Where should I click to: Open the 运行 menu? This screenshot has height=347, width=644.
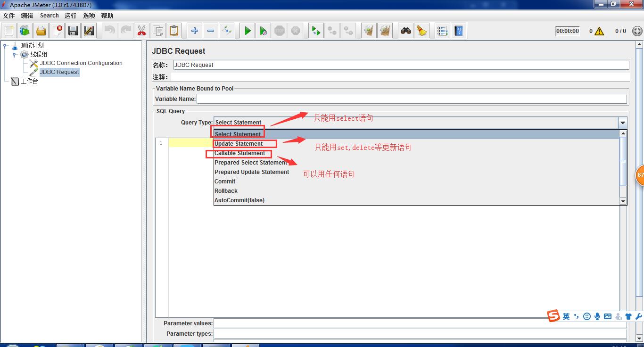[71, 16]
